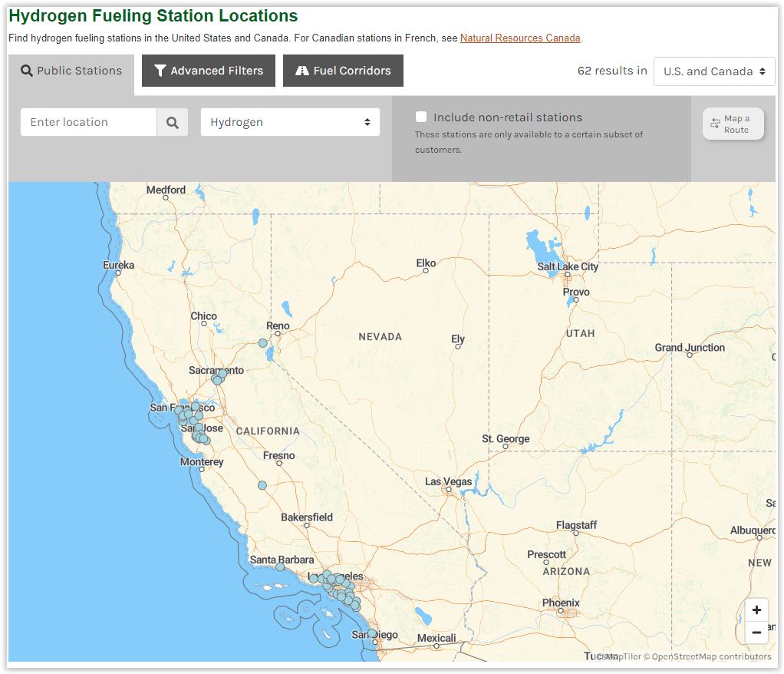Click the station marker south of Fresno
The image size is (784, 674).
tap(262, 485)
